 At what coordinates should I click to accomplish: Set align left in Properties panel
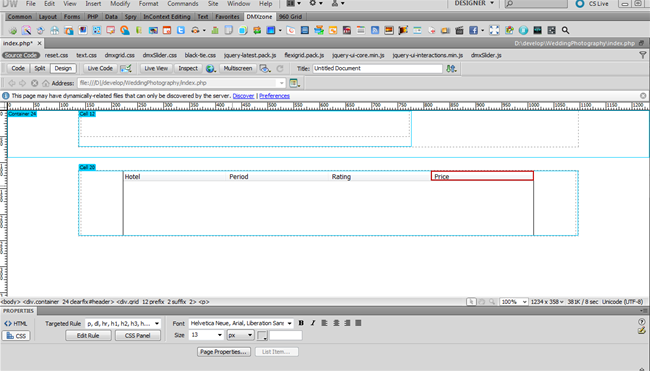point(325,323)
